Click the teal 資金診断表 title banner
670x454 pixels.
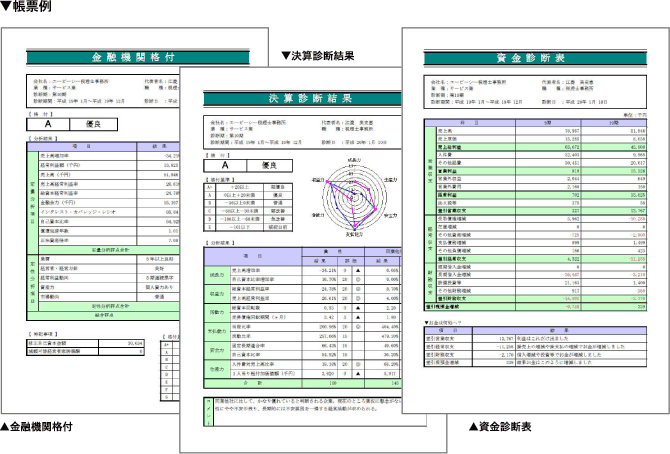(535, 58)
